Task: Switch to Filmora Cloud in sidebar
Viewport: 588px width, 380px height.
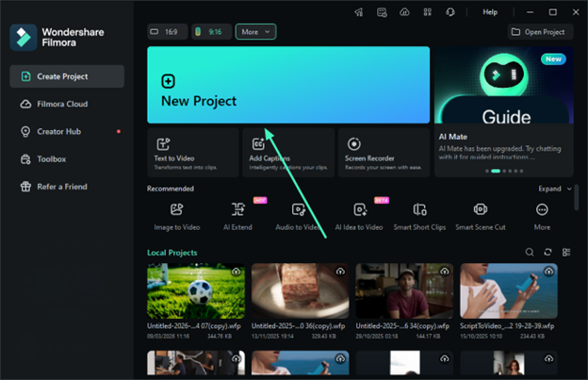Action: click(62, 104)
